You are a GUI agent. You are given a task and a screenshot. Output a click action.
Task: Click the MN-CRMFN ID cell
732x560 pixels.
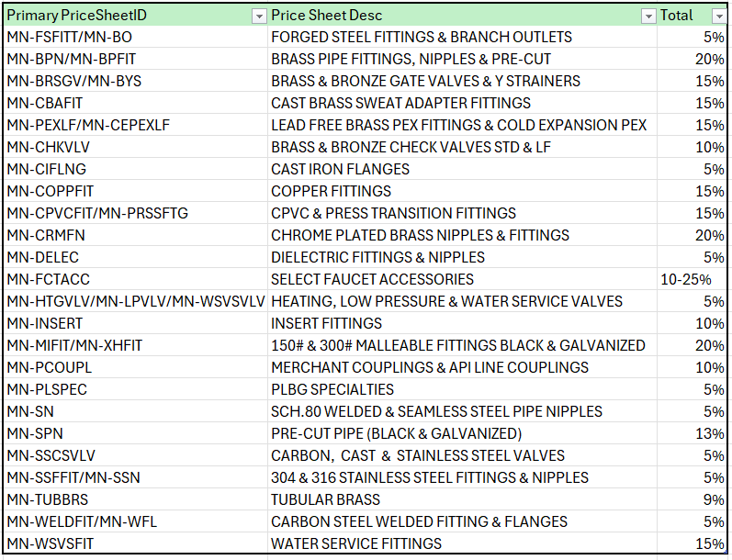point(46,235)
